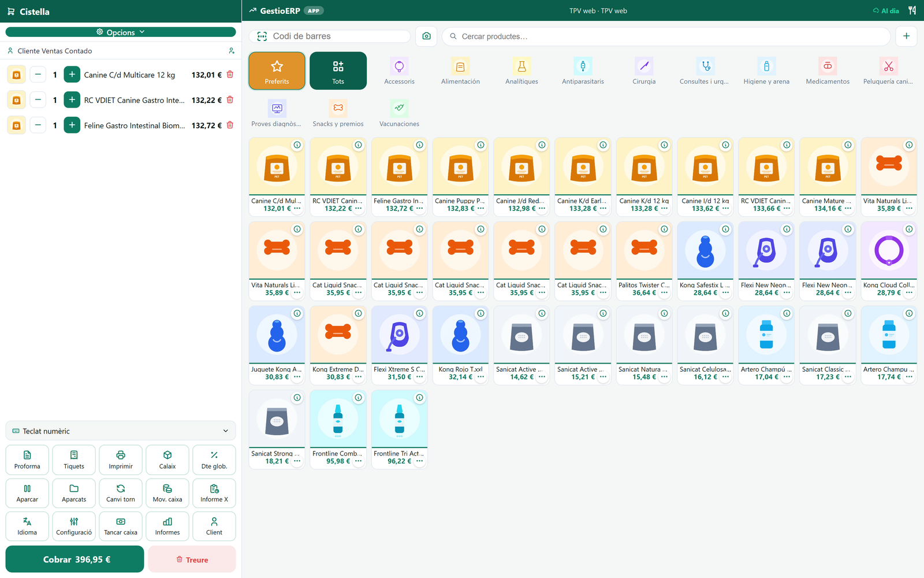Viewport: 924px width, 578px height.
Task: Open the Aparcats parked sales
Action: (74, 493)
